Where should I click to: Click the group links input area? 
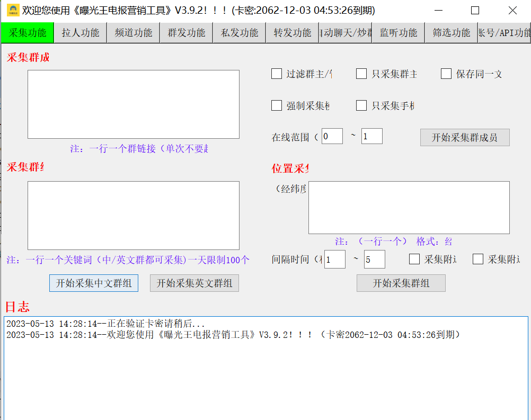[x=133, y=104]
